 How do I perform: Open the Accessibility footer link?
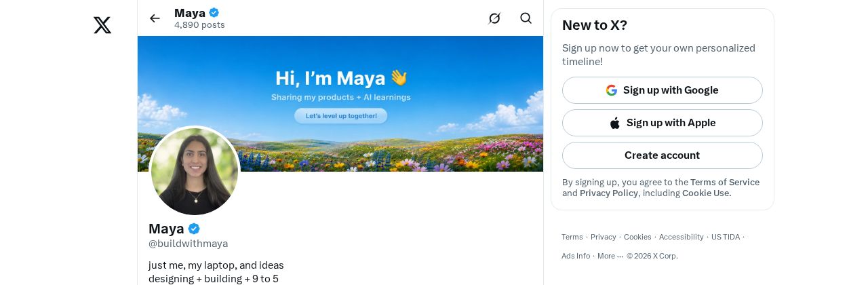(682, 237)
